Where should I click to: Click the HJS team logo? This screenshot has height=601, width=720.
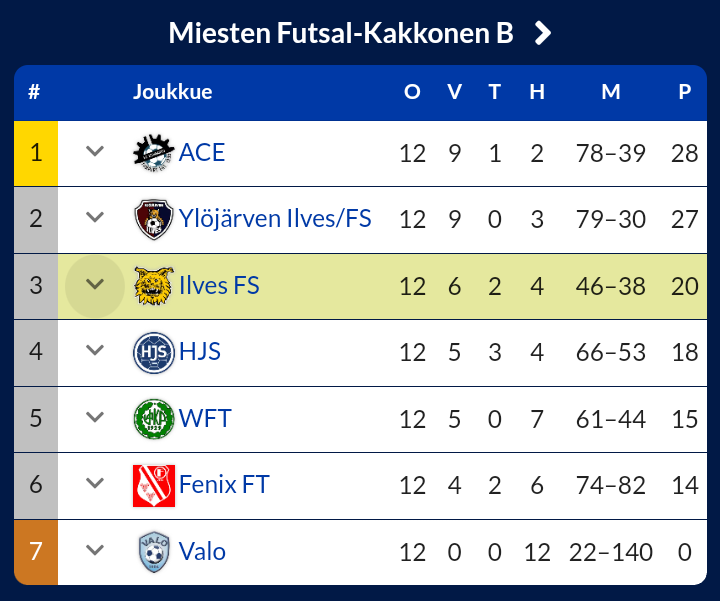pos(154,352)
